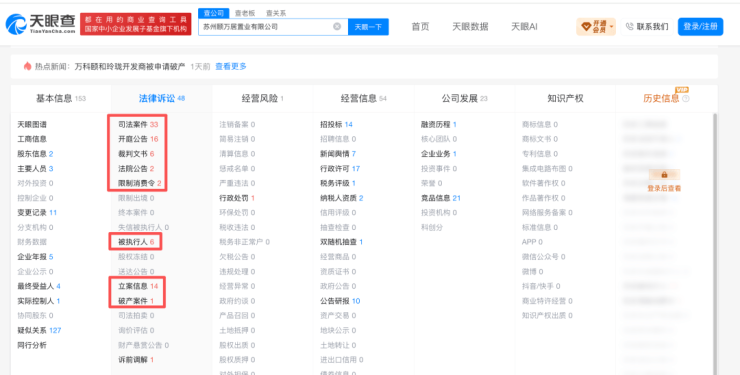Open 天眼图谱 entry
This screenshot has width=740, height=375.
click(x=32, y=125)
